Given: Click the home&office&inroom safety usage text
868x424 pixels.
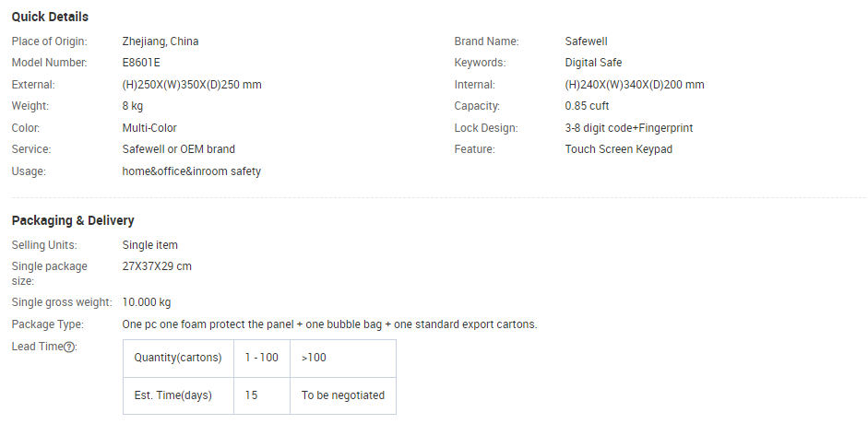Looking at the screenshot, I should 192,171.
